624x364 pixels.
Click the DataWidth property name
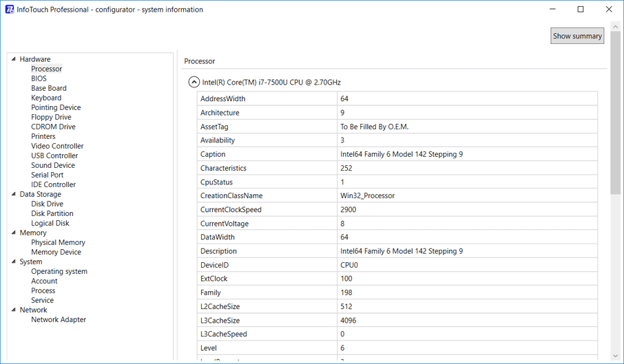pyautogui.click(x=217, y=237)
